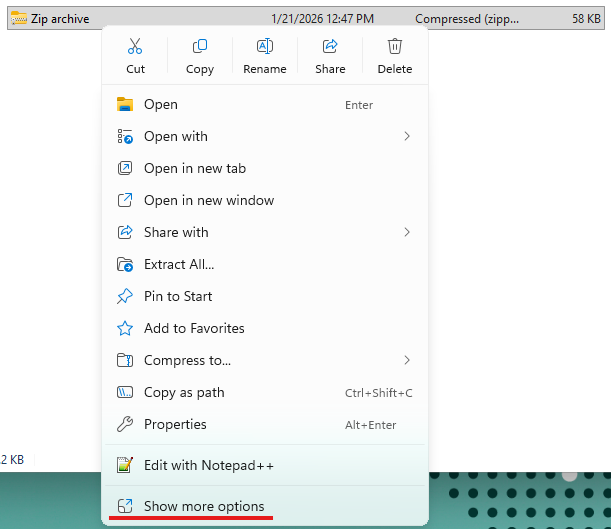This screenshot has height=529, width=611.
Task: Expand the Share with submenu arrow
Action: coord(407,232)
